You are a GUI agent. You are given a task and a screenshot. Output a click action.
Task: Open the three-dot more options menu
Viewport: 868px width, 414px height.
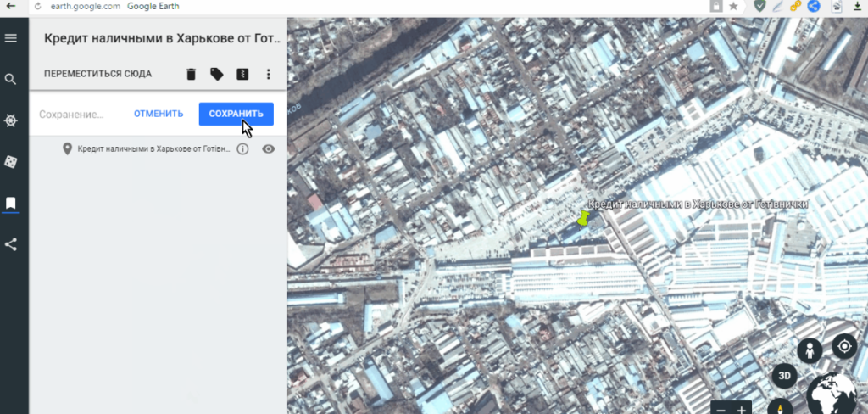269,75
